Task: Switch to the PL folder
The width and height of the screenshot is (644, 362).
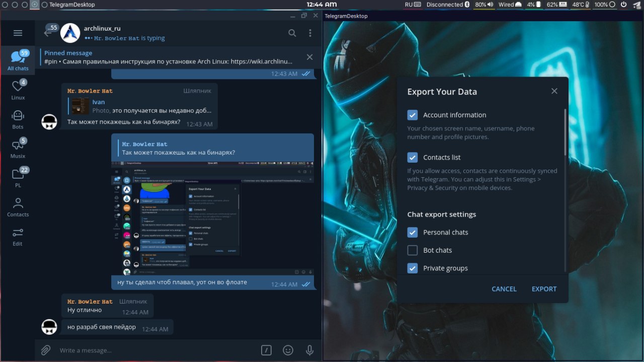Action: point(18,177)
